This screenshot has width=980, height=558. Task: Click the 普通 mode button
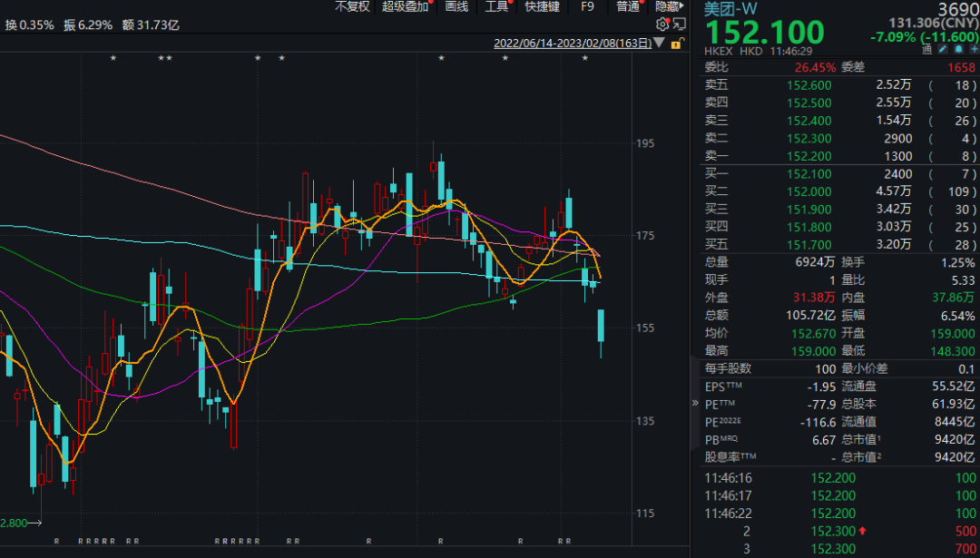[628, 6]
